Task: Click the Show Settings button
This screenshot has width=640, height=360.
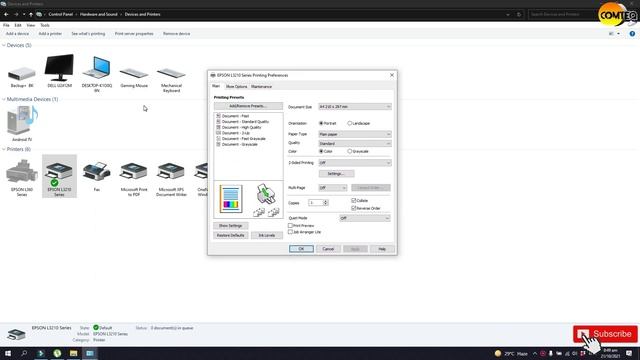Action: click(x=231, y=226)
